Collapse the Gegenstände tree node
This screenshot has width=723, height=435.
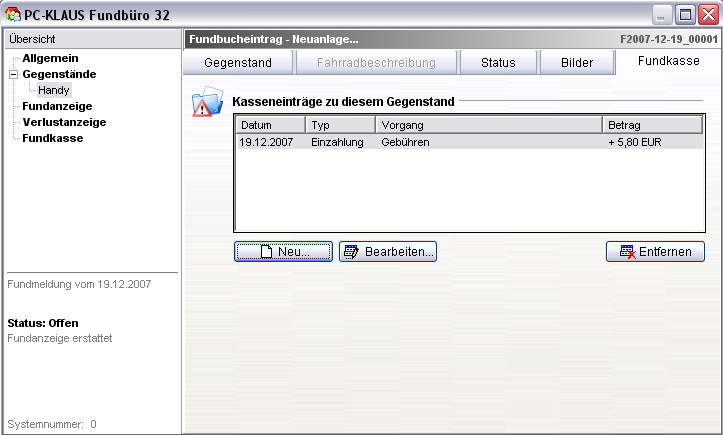pos(13,74)
